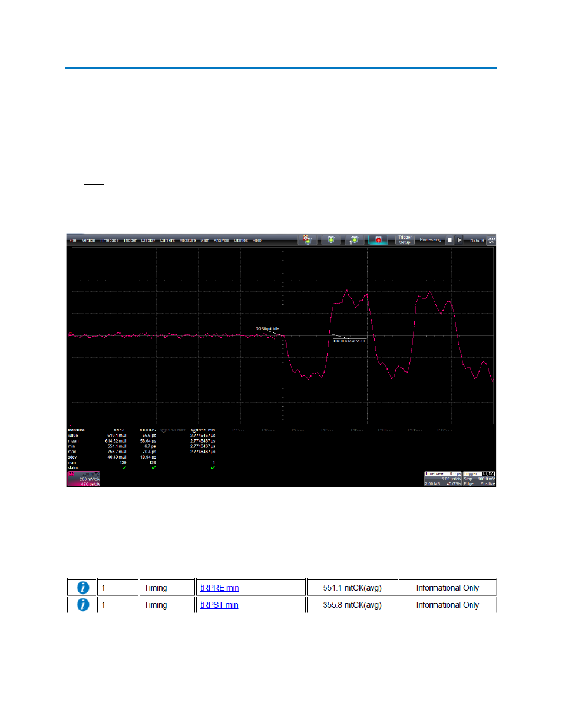This screenshot has width=562, height=728.
Task: Click the info icon in tRPST row
Action: point(83,605)
